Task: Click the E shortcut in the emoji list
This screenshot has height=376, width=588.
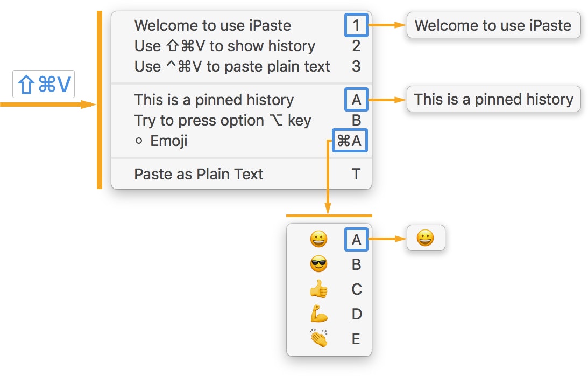Action: 356,339
